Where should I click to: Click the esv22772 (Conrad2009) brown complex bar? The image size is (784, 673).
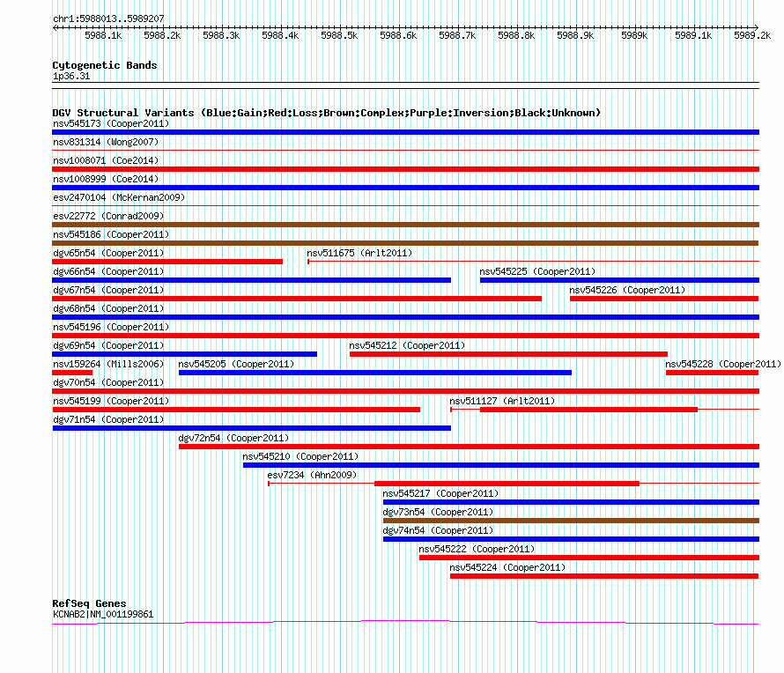405,225
